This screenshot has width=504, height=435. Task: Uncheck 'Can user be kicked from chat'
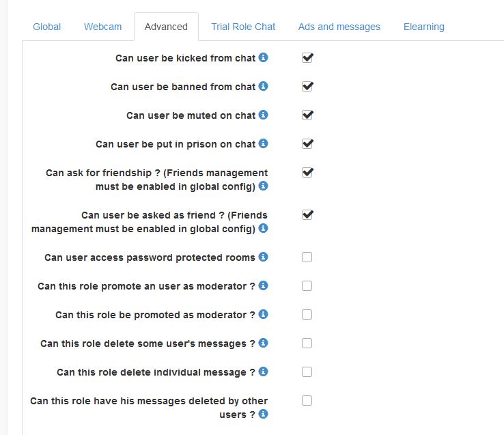coord(307,58)
